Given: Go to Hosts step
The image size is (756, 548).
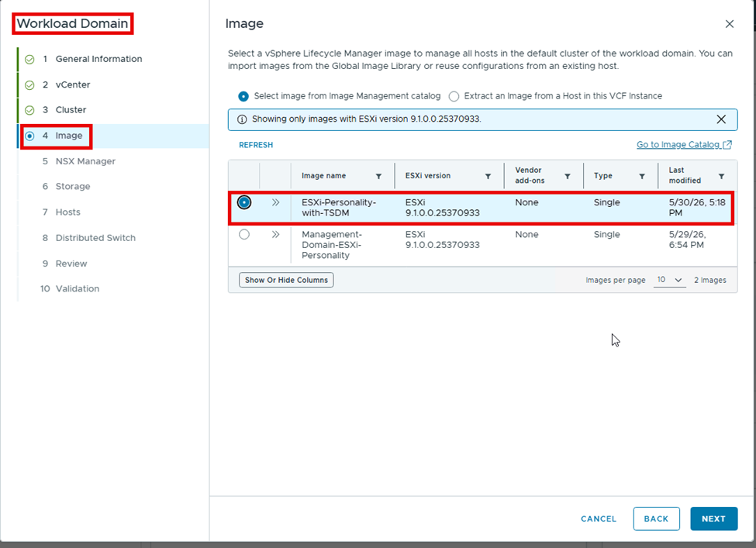Looking at the screenshot, I should [x=68, y=212].
